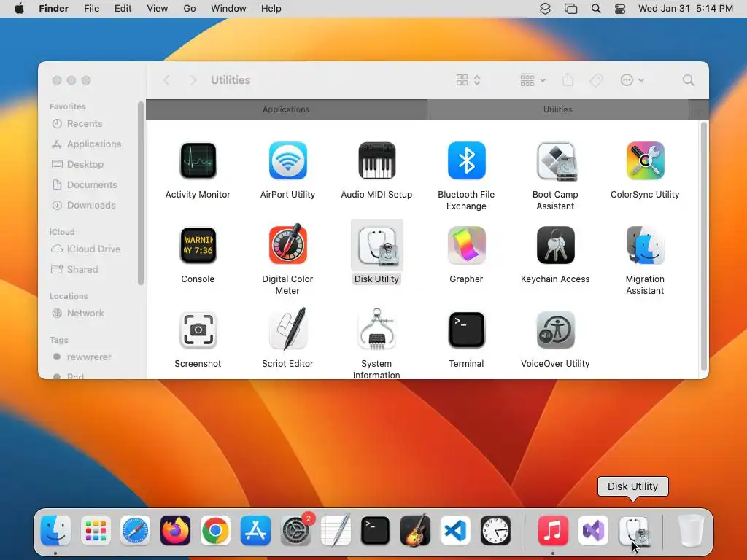Open Terminal from the Dock
Screen dimensions: 747x560
pyautogui.click(x=376, y=531)
